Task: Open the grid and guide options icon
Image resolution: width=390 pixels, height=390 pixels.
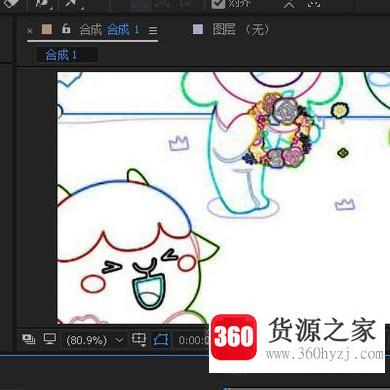Action: (139, 340)
